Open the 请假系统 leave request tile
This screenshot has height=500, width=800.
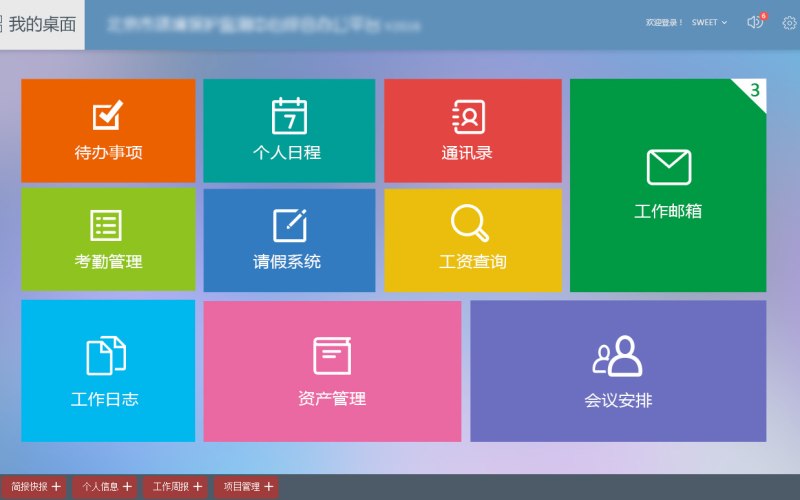[x=289, y=240]
